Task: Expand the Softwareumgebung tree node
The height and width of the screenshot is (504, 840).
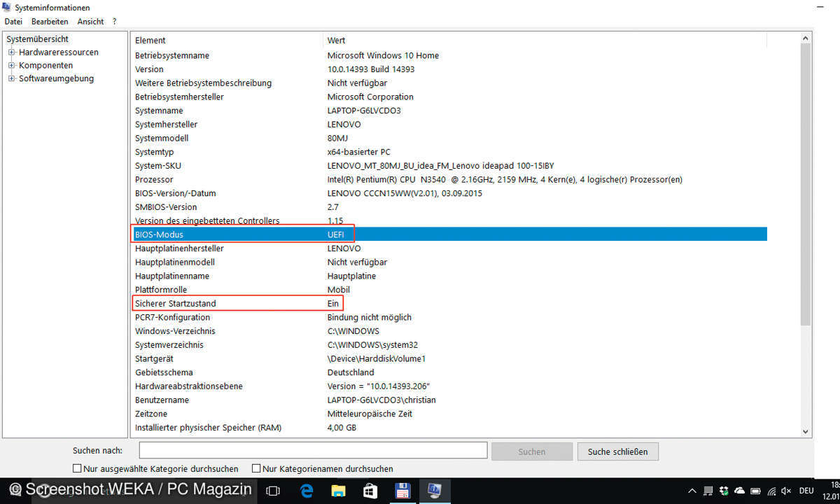Action: [11, 79]
